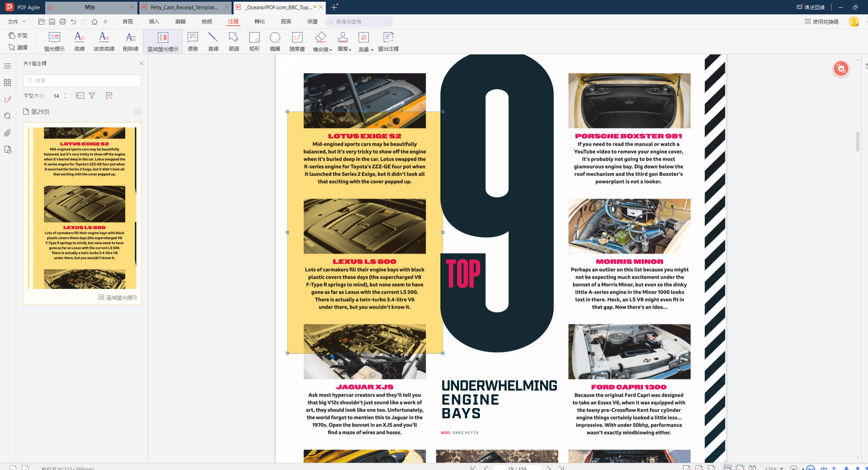The width and height of the screenshot is (868, 470).
Task: Open the search sidebar panel icon
Action: point(8,116)
